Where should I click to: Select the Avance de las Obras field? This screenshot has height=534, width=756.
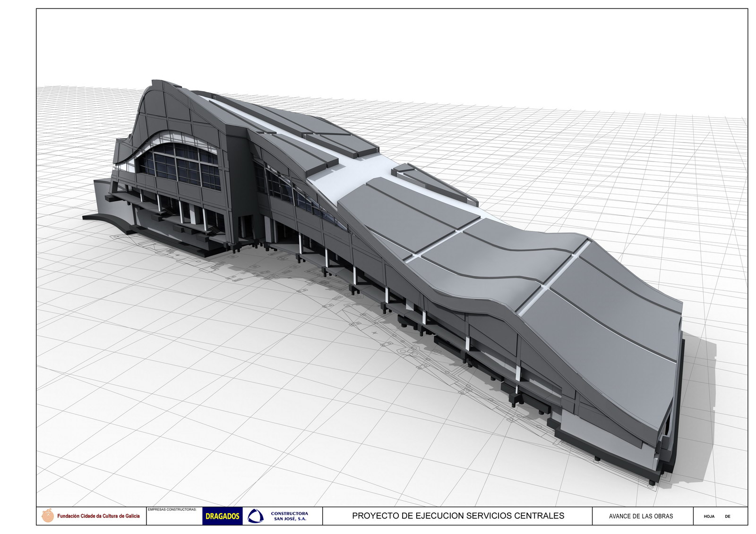[x=641, y=516]
